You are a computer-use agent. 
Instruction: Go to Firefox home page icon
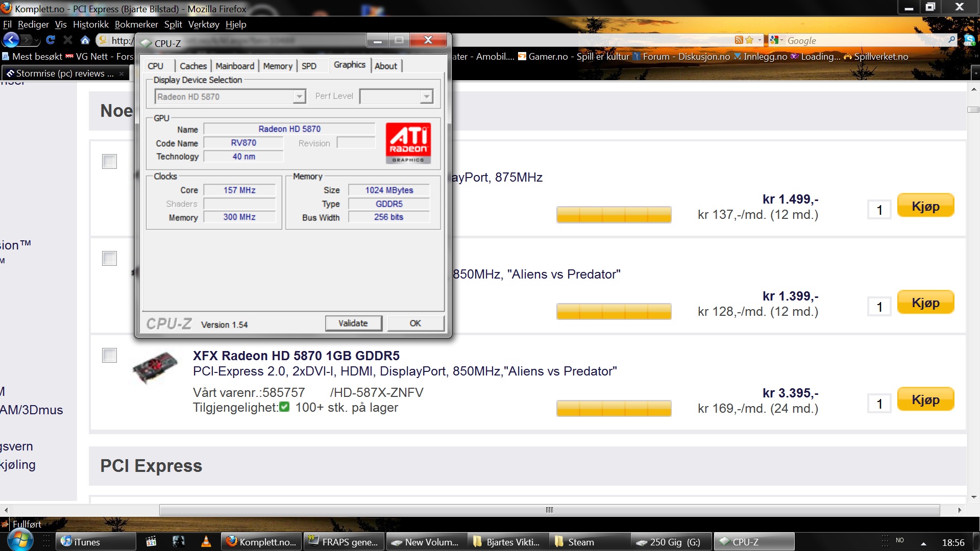click(85, 40)
